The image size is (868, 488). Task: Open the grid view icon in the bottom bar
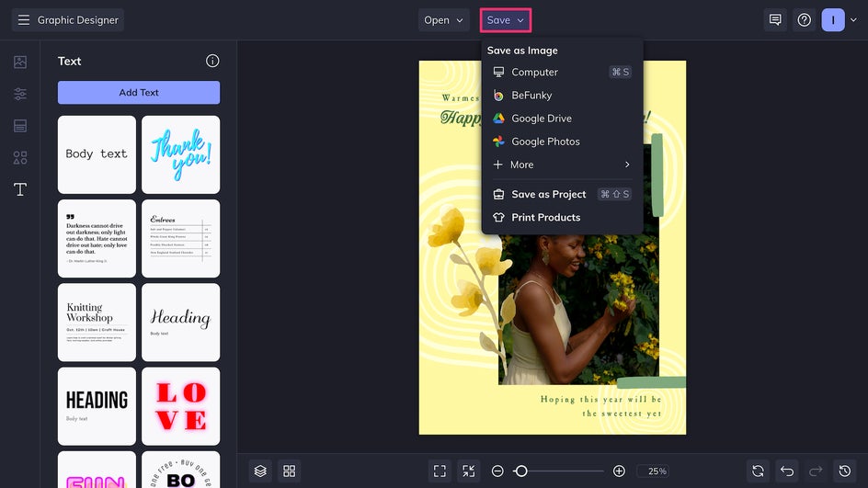289,471
